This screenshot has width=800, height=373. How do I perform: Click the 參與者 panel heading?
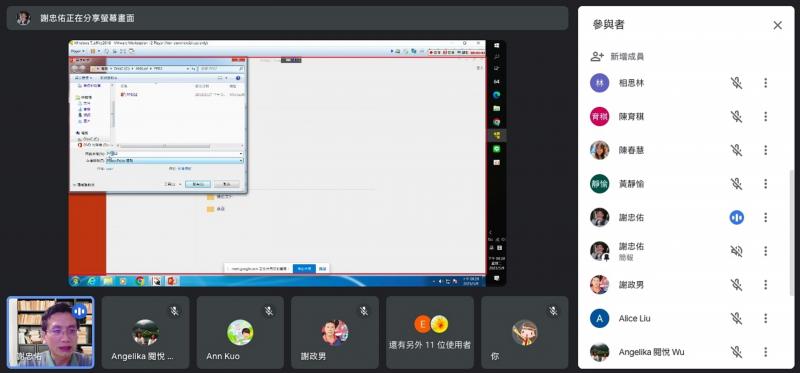(608, 24)
